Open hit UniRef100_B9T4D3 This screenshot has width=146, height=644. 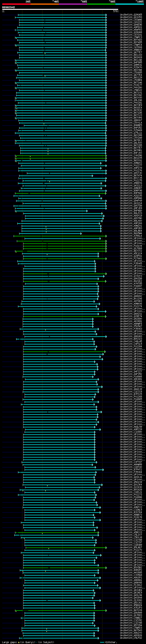[131, 40]
